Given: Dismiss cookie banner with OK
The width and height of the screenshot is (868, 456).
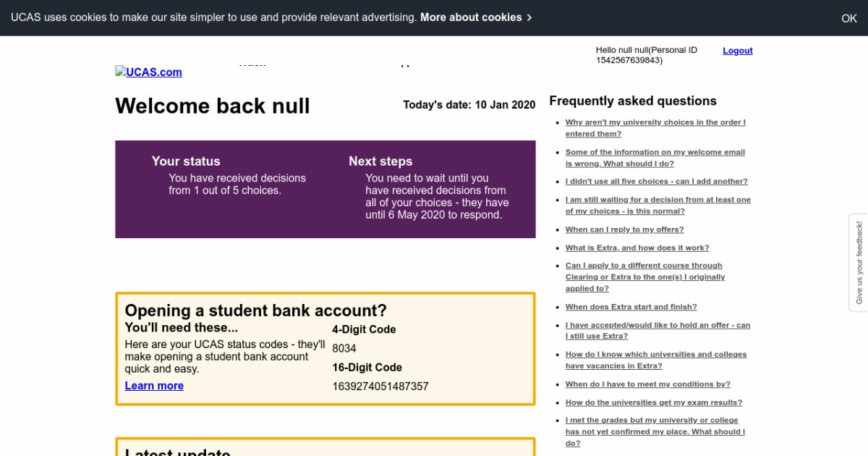Looking at the screenshot, I should click(848, 18).
